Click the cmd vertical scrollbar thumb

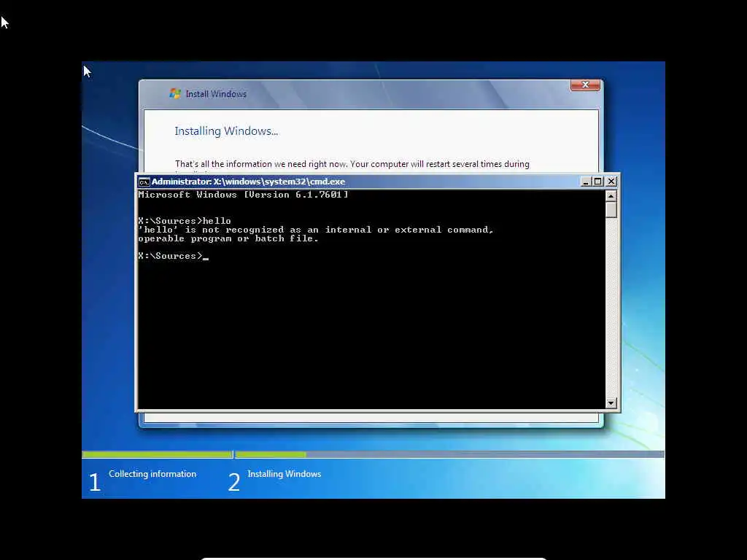pyautogui.click(x=611, y=209)
